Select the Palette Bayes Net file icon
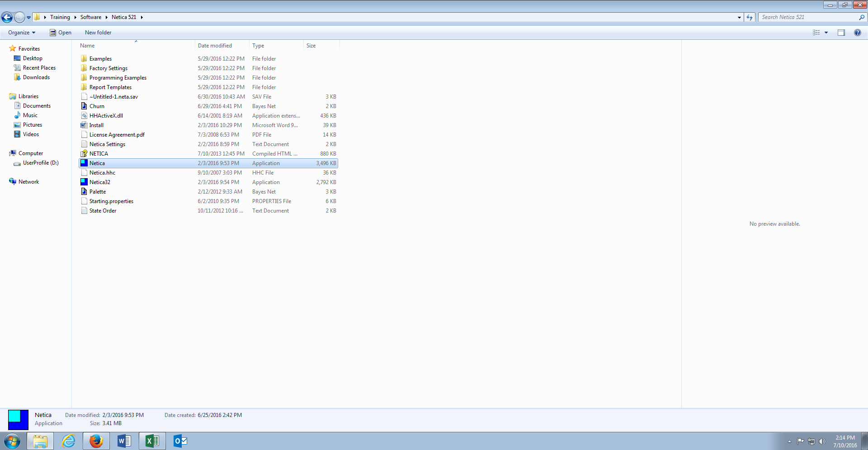The height and width of the screenshot is (450, 868). pyautogui.click(x=84, y=191)
